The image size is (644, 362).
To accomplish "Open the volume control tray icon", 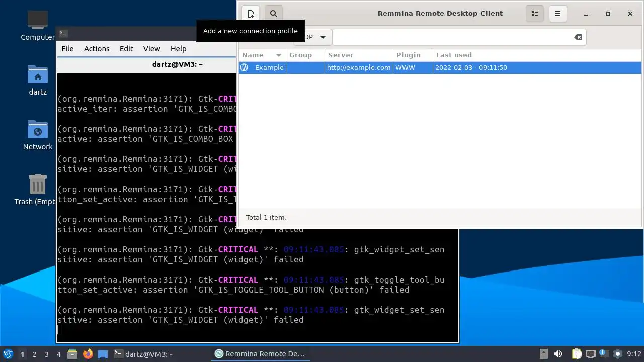I will pyautogui.click(x=558, y=354).
